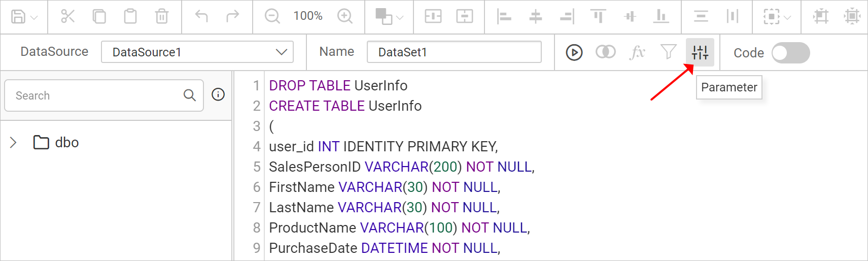Viewport: 868px width, 261px height.
Task: Click the PurchaseDate DATETIME line
Action: (x=385, y=248)
